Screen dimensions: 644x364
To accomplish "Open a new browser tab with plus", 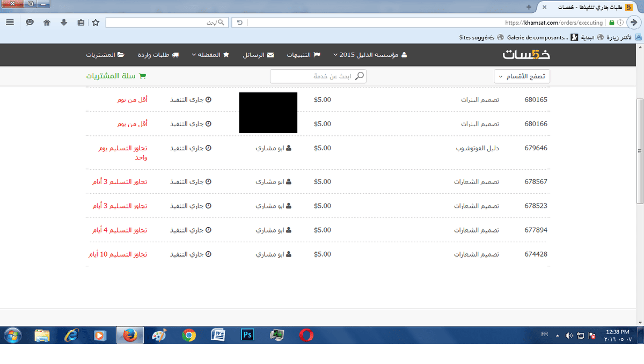I will (529, 7).
